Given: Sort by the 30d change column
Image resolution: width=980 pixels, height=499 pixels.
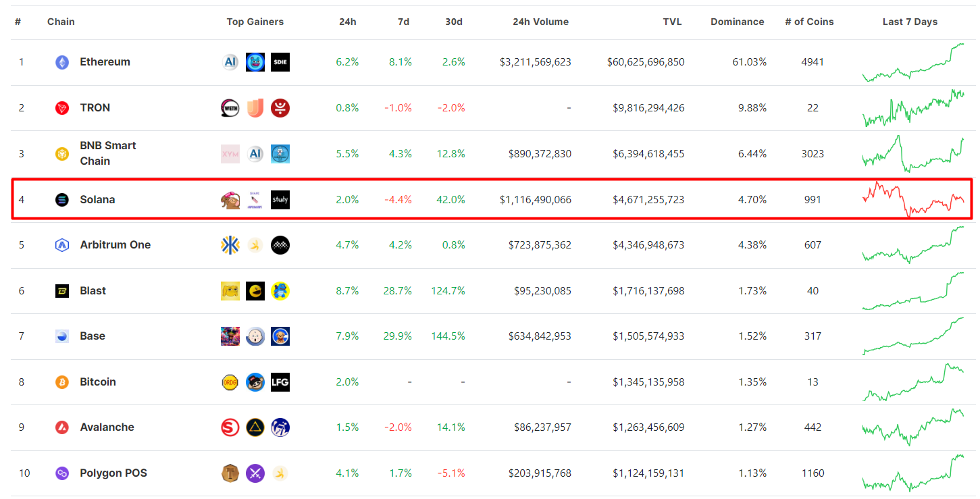Looking at the screenshot, I should point(454,22).
